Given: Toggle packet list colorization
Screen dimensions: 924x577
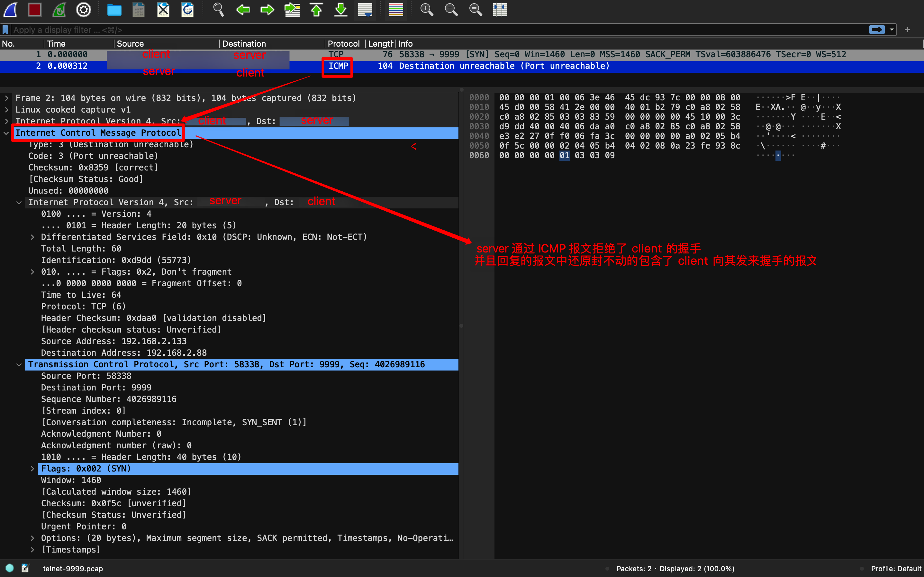Looking at the screenshot, I should 396,10.
